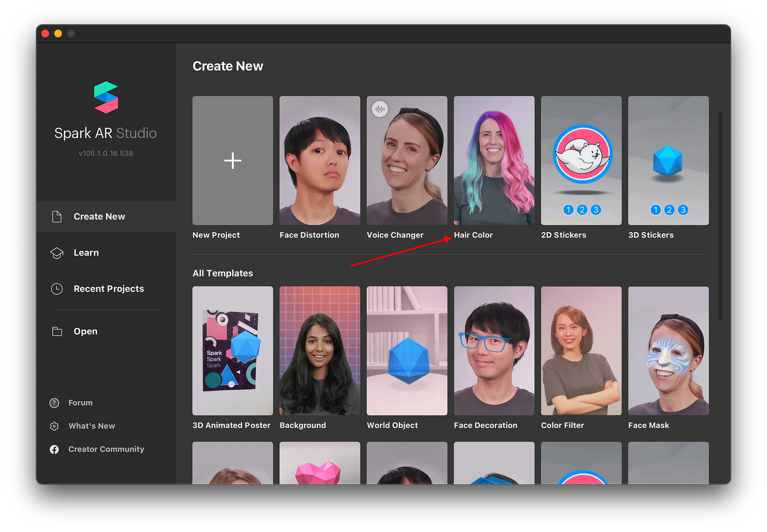Click the All Templates heading
The image size is (767, 532).
pos(223,274)
